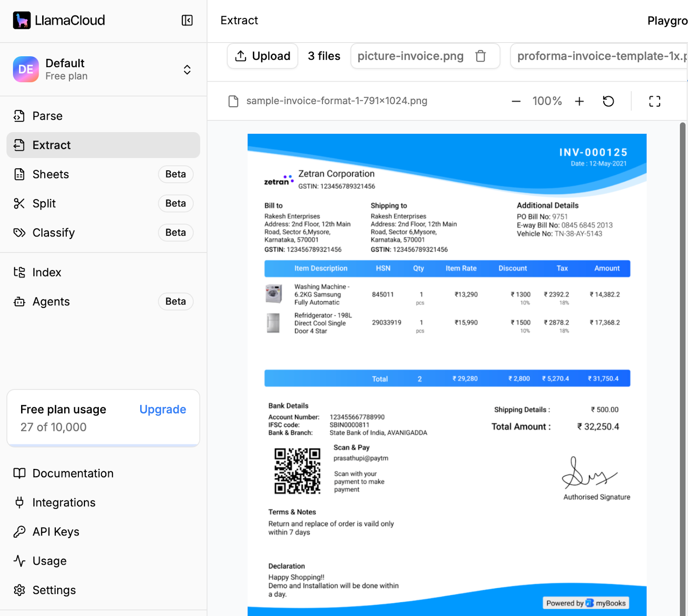Open the Parse page icon
The image size is (688, 616).
[19, 116]
